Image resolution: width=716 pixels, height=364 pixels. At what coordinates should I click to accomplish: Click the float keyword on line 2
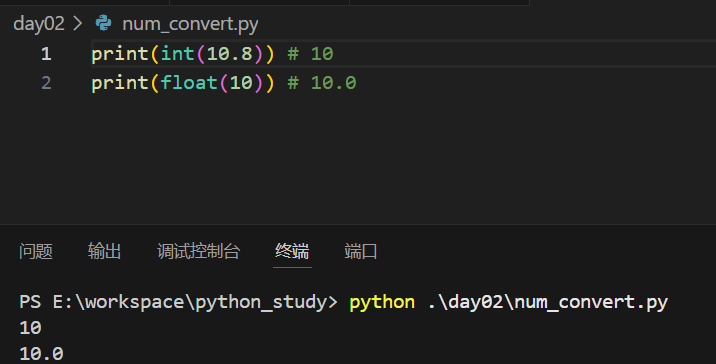[189, 83]
